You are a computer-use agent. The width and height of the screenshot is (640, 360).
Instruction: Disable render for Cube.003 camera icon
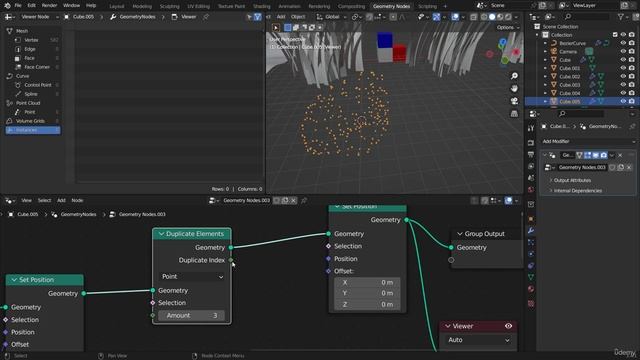632,84
